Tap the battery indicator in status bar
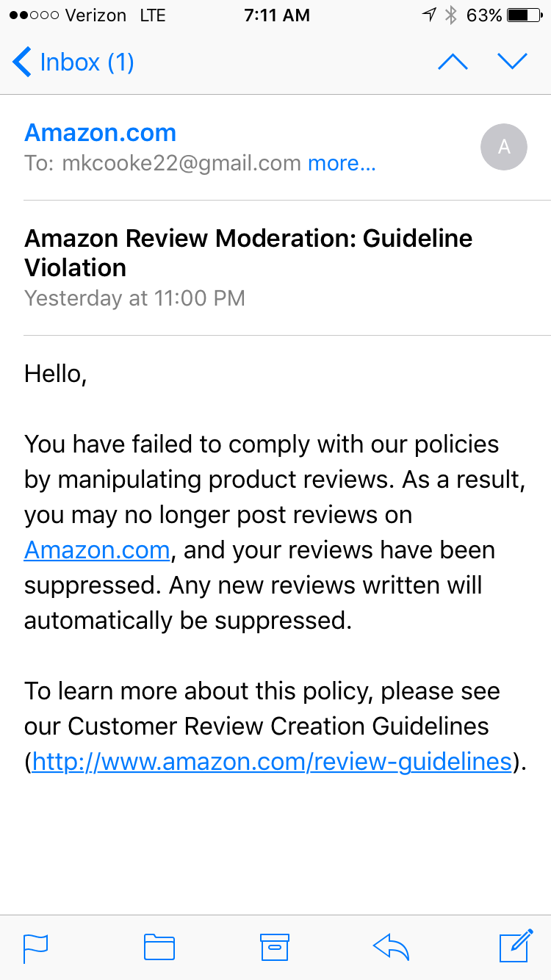551x980 pixels. tap(525, 15)
